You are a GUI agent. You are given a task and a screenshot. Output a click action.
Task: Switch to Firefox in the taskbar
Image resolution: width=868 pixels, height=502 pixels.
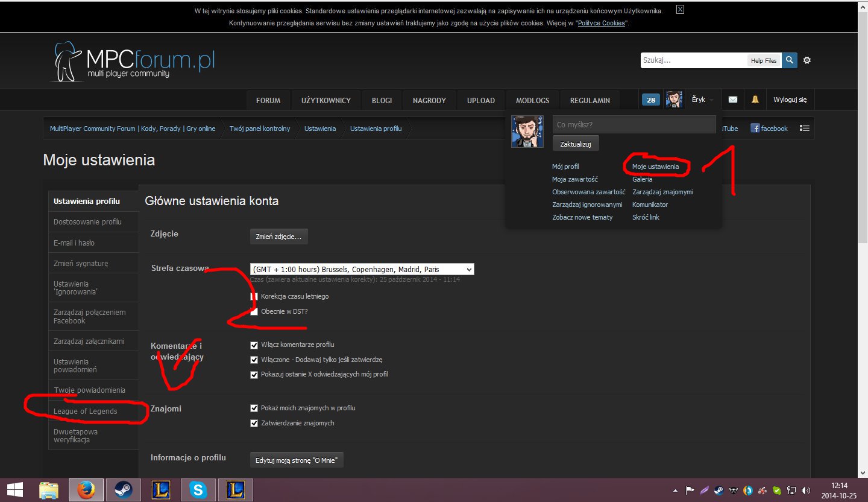87,489
